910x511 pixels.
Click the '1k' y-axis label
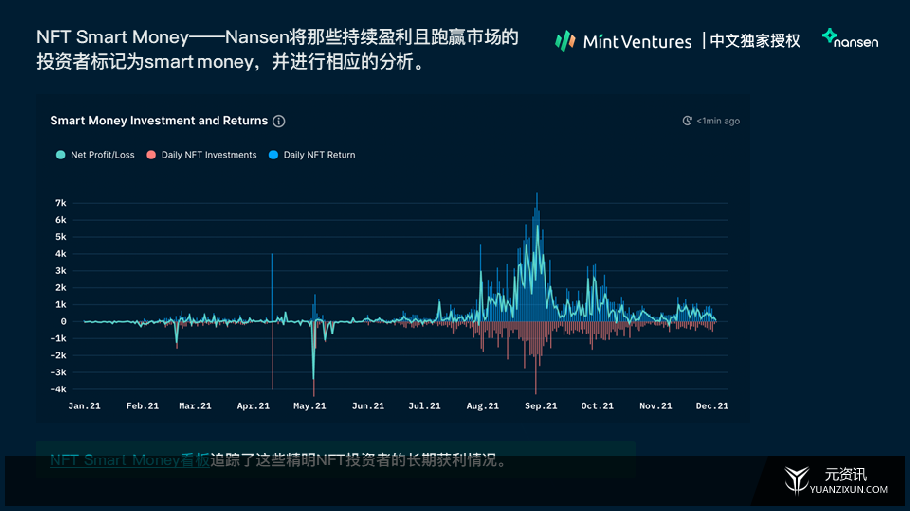coord(61,304)
